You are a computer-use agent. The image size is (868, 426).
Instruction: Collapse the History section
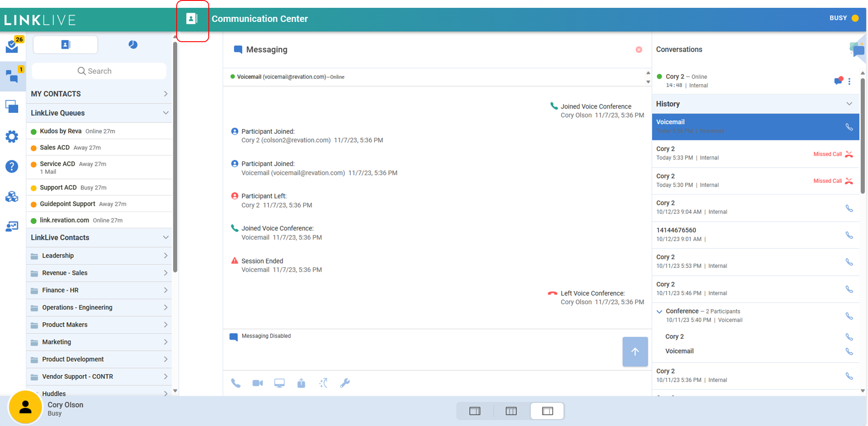coord(849,104)
